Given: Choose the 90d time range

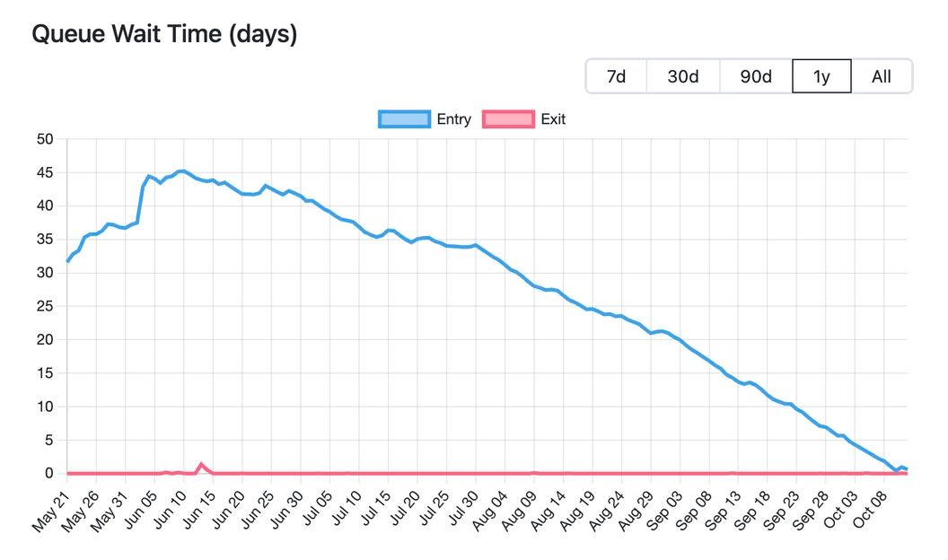Looking at the screenshot, I should point(756,76).
